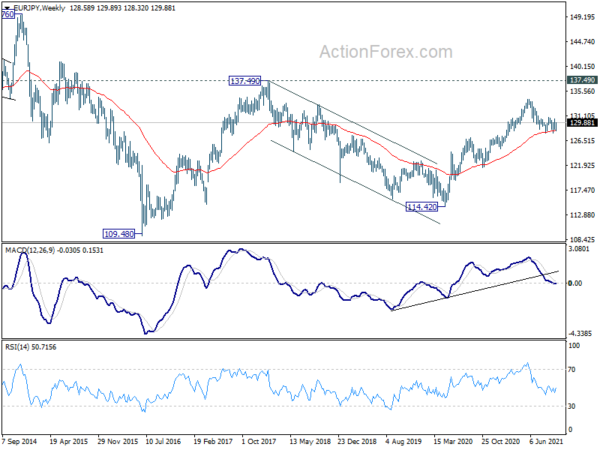The height and width of the screenshot is (450, 600).
Task: Click the 760 label at top left
Action: [8, 15]
